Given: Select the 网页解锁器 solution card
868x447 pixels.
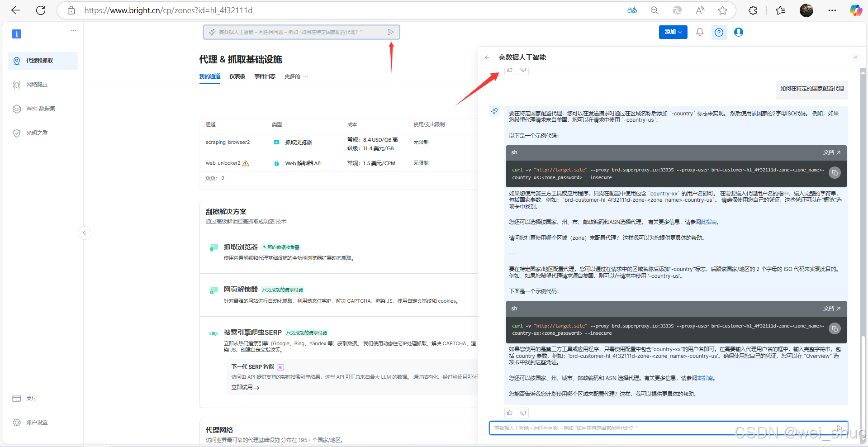Looking at the screenshot, I should click(338, 295).
